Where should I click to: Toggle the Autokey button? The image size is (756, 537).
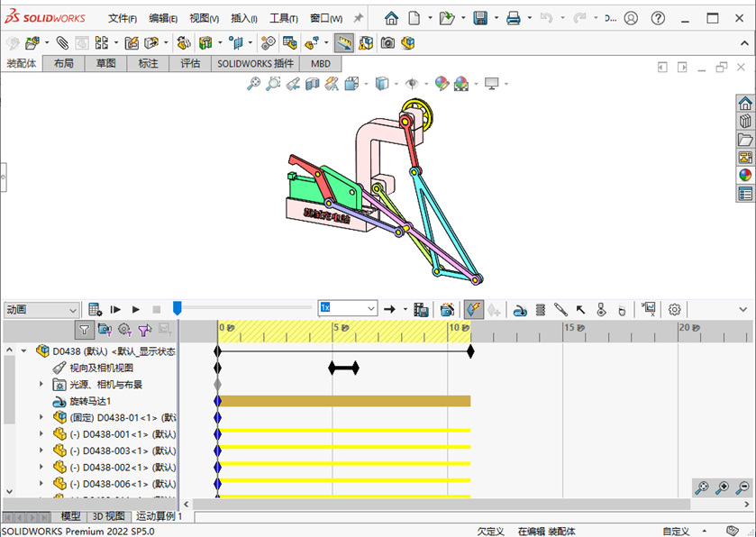tap(473, 309)
